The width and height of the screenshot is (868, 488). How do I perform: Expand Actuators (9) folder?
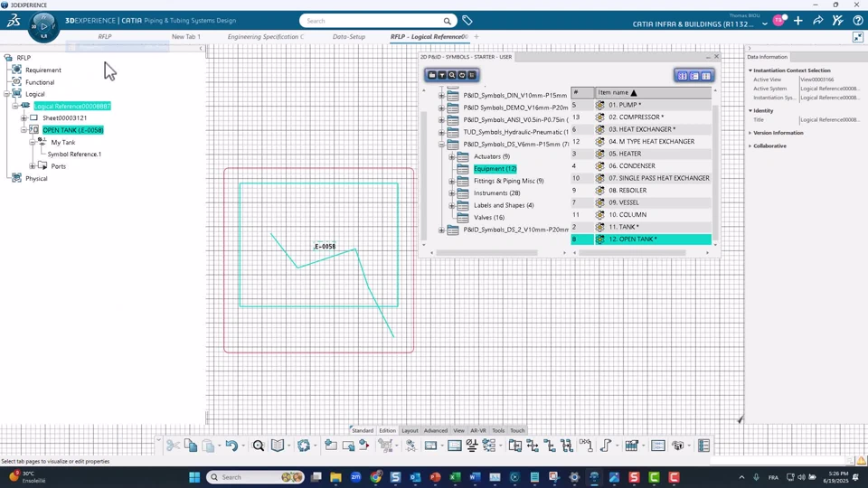coord(452,156)
